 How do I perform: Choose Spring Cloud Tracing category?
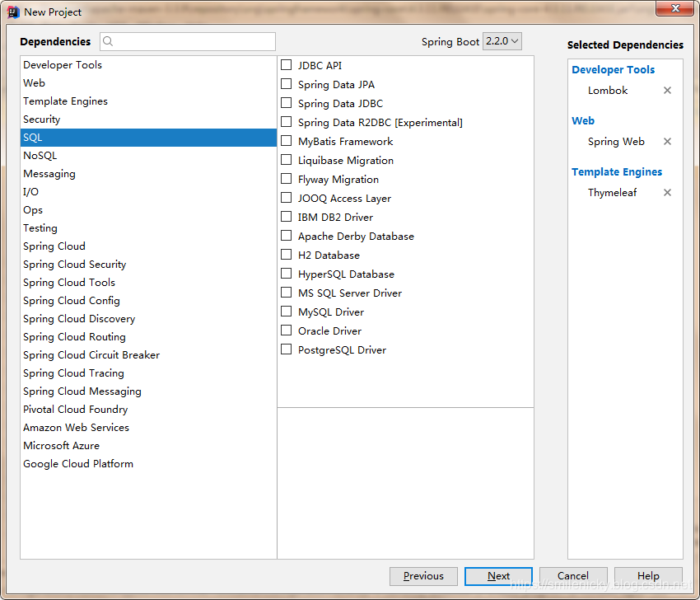tap(148, 373)
